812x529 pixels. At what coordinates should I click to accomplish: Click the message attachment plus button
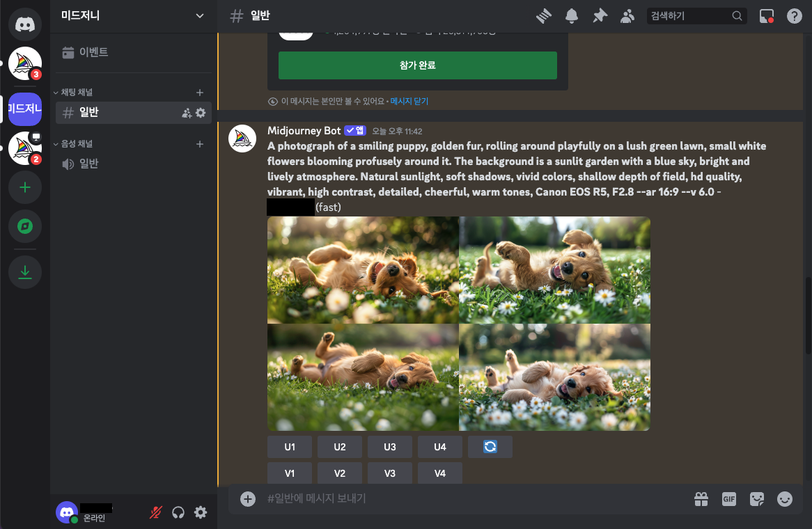[247, 499]
